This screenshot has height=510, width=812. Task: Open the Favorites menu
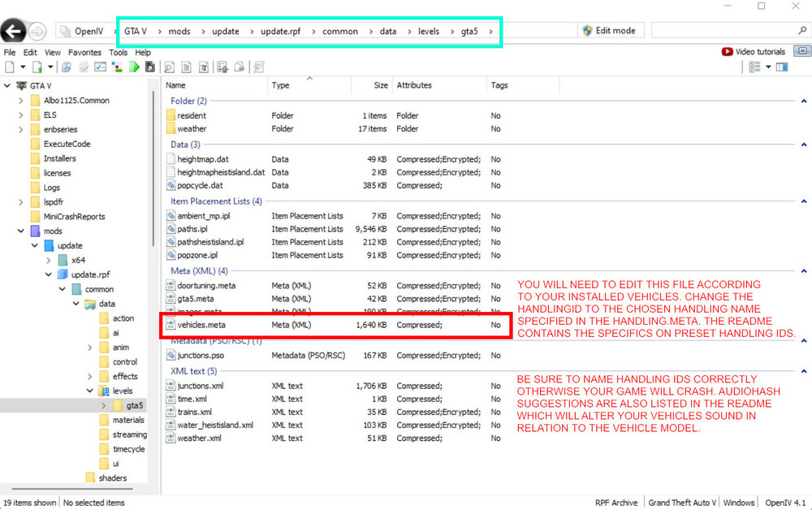pyautogui.click(x=85, y=52)
